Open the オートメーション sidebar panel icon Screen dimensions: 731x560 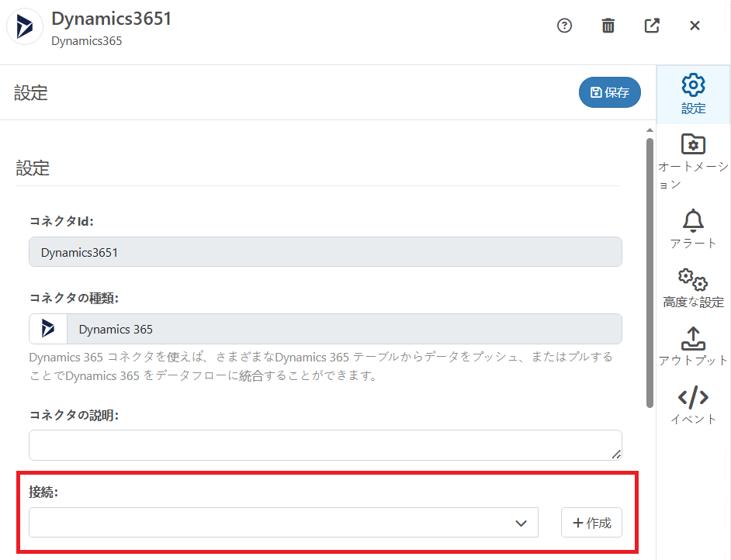[692, 144]
